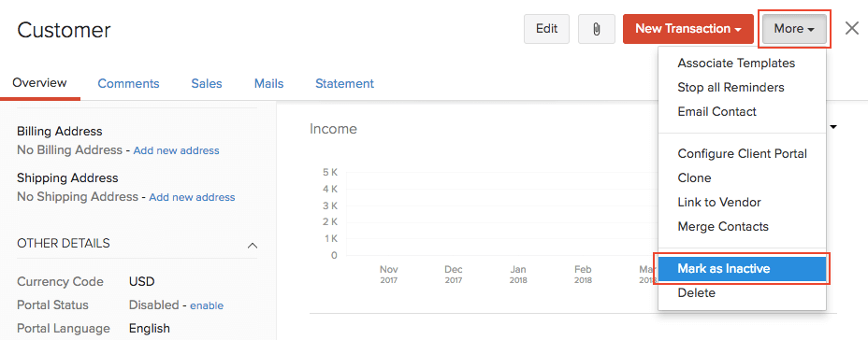Collapse the Other Details section chevron

click(x=252, y=245)
